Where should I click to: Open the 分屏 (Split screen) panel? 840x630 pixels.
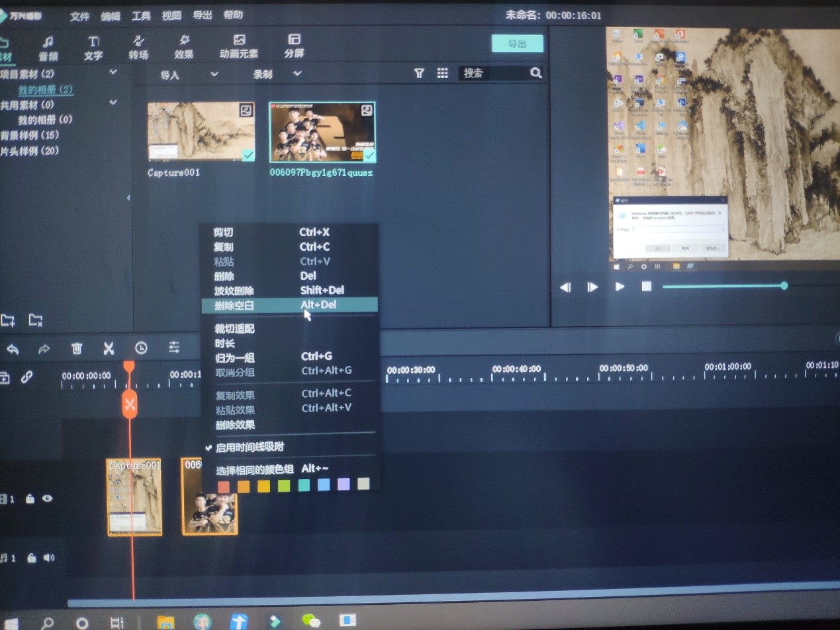[294, 46]
